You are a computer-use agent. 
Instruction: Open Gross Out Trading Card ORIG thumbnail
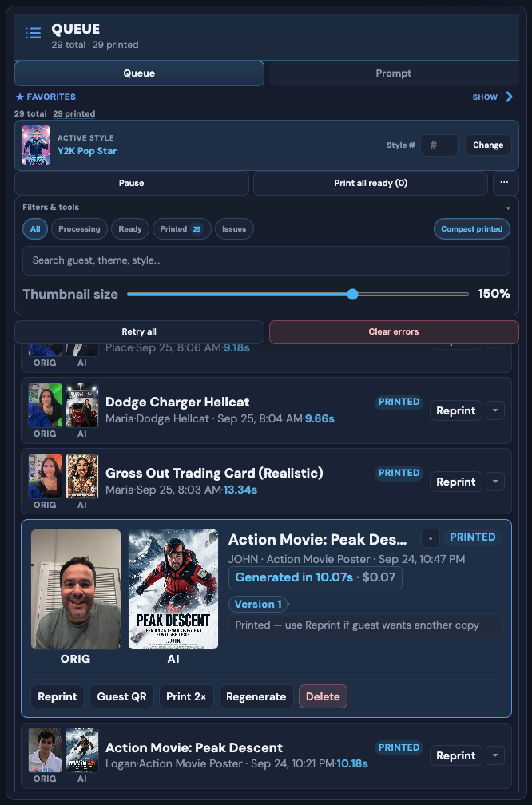46,476
